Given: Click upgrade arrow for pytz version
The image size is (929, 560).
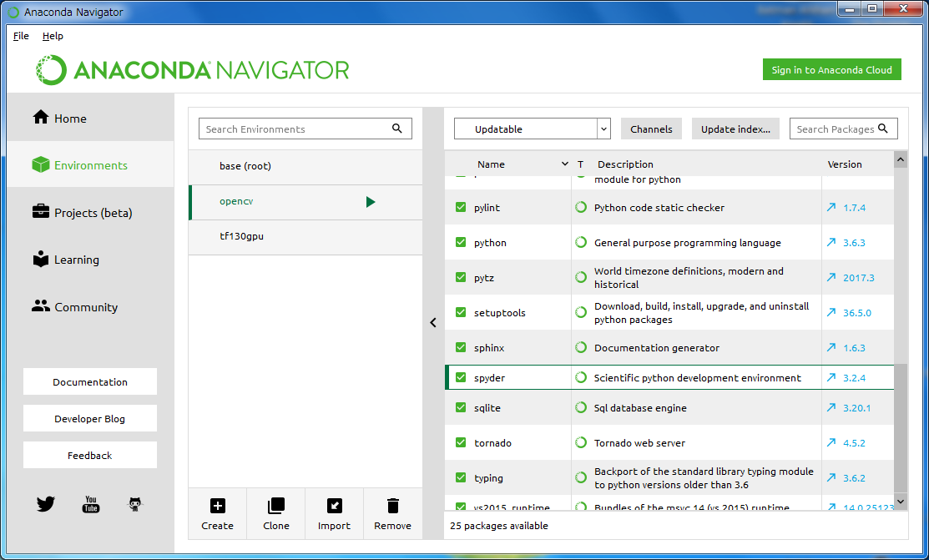Looking at the screenshot, I should (x=831, y=277).
